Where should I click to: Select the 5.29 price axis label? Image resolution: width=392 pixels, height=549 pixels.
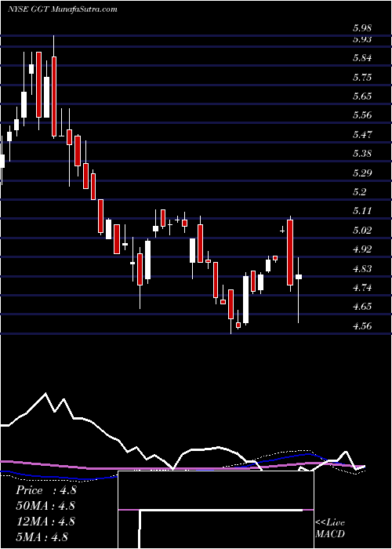[362, 173]
